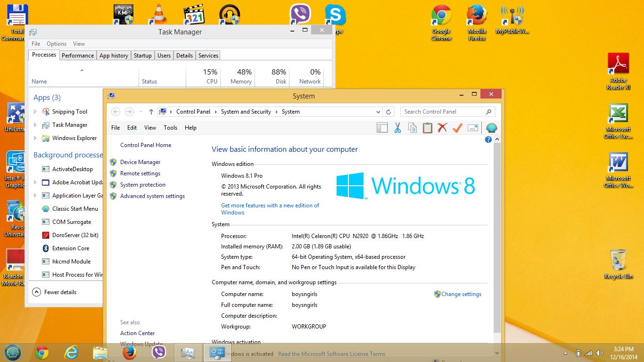Open the Services tab in Task Manager
The image size is (644, 362).
pyautogui.click(x=208, y=56)
